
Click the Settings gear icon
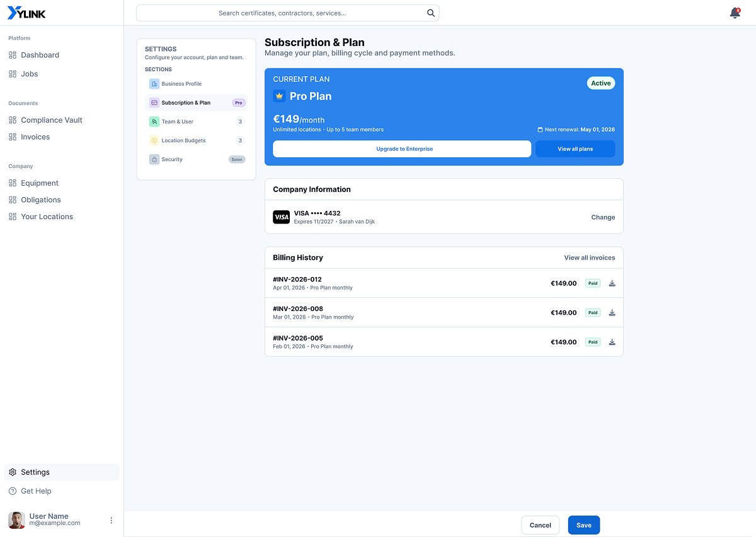click(13, 472)
